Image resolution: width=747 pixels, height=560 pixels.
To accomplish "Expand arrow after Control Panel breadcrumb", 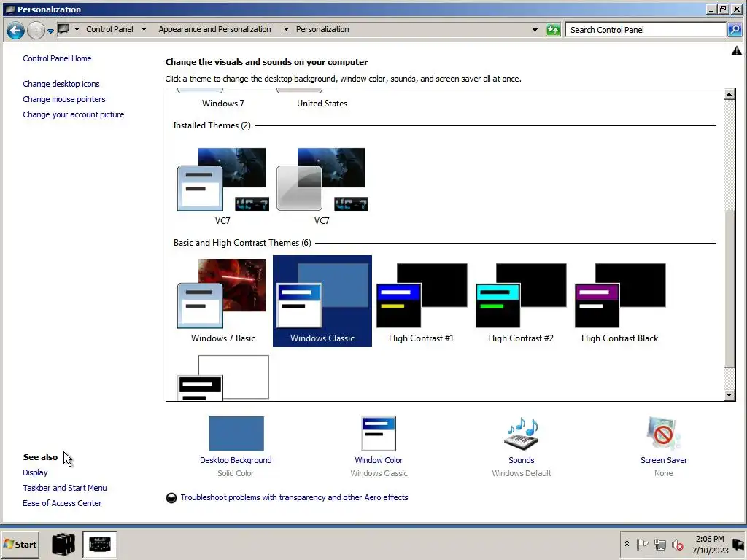I will (144, 29).
